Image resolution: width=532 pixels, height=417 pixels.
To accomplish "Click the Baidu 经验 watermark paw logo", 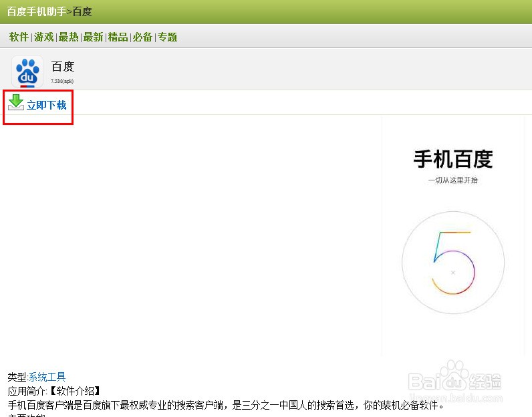I will click(x=454, y=376).
